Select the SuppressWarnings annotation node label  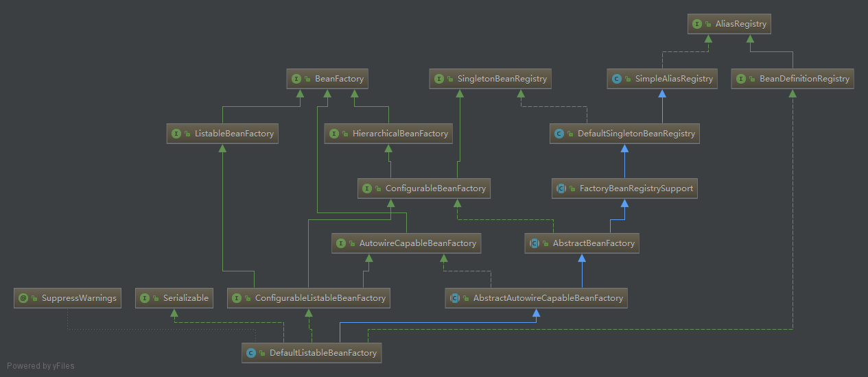pos(79,298)
